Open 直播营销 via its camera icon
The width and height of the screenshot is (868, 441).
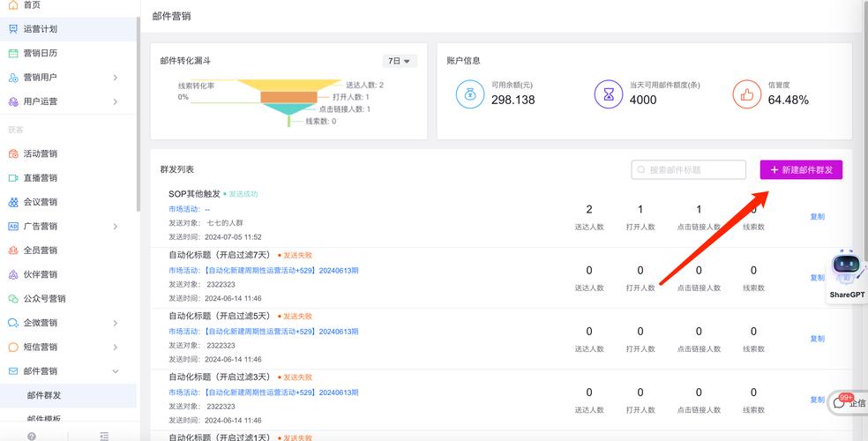point(13,177)
